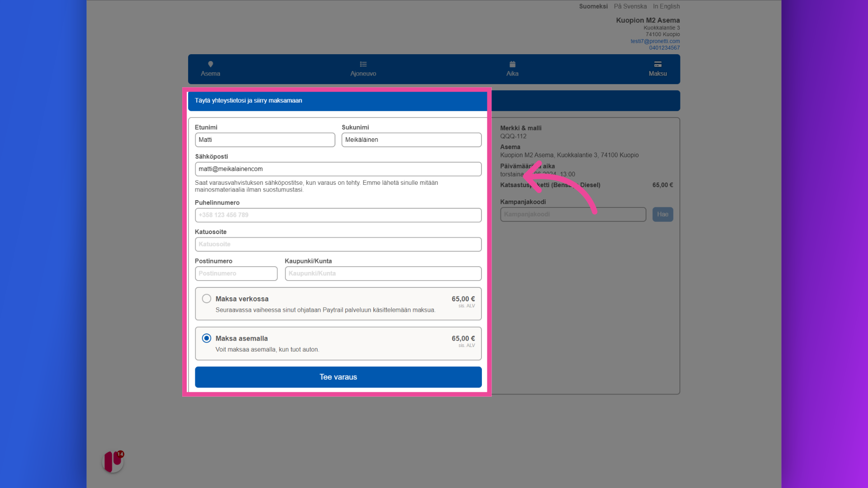This screenshot has height=488, width=868.
Task: Go to the Aika step label
Action: coord(512,74)
